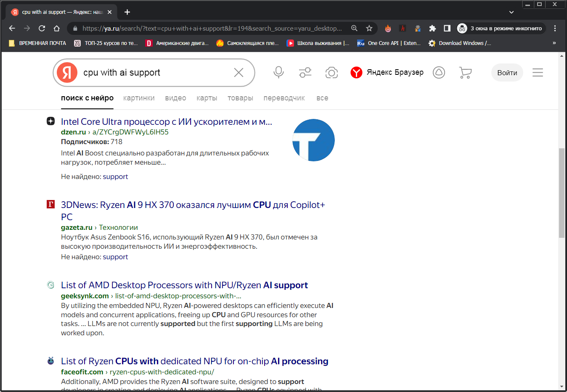
Task: Start voice search with microphone
Action: click(278, 73)
